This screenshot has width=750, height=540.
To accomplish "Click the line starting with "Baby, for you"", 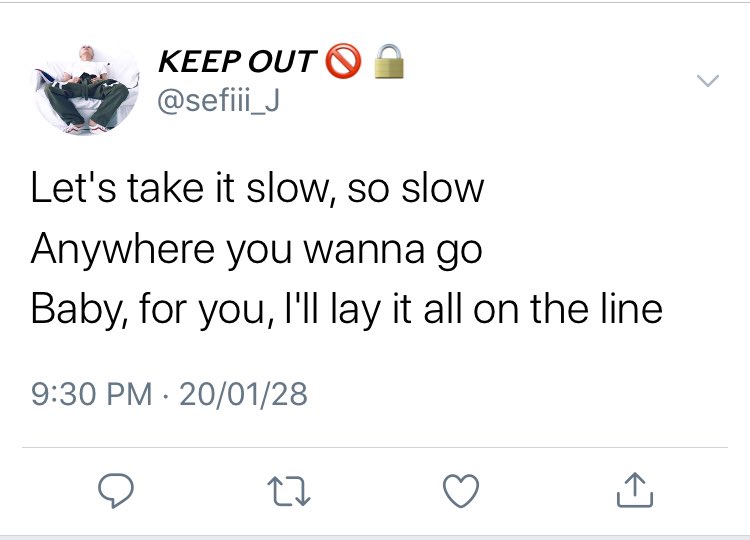I will [347, 309].
